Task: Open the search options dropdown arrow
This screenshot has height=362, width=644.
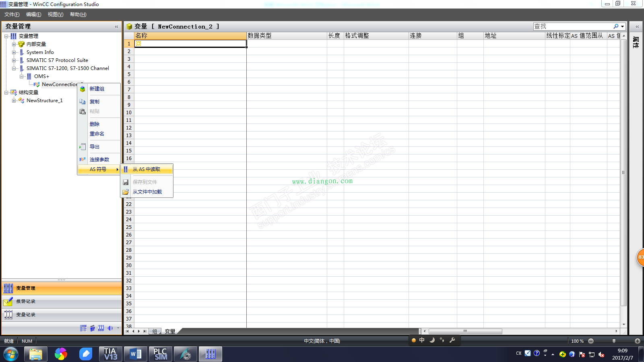Action: (x=623, y=27)
